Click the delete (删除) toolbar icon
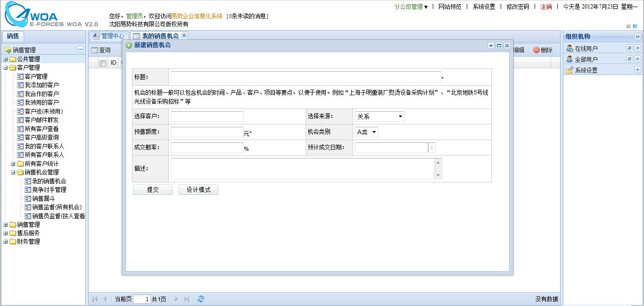This screenshot has height=306, width=644. pos(537,50)
